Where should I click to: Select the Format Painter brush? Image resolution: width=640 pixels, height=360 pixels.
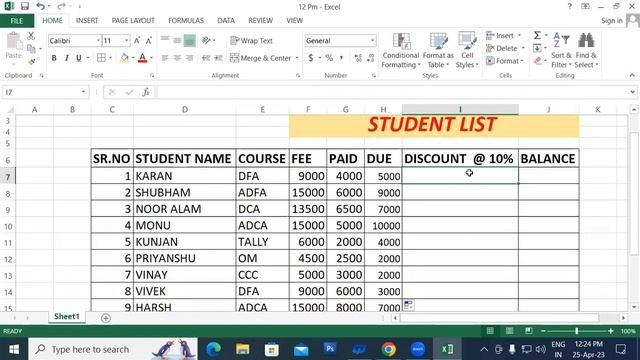point(31,61)
